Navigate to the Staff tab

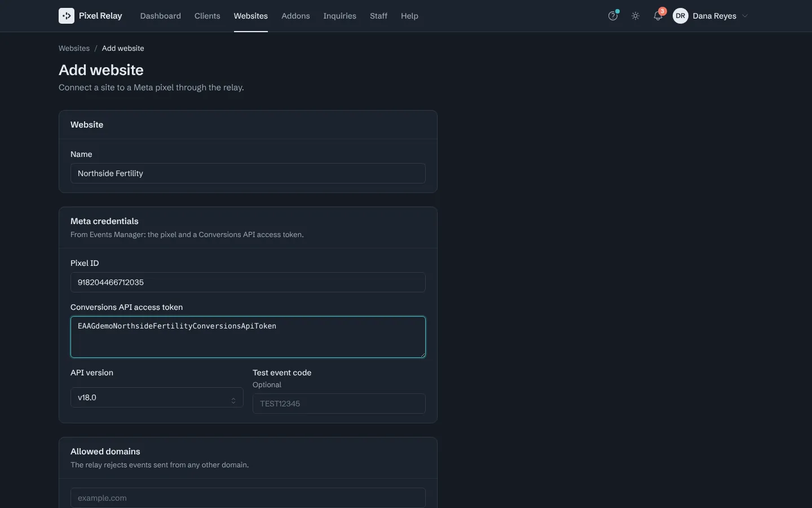[x=378, y=16]
